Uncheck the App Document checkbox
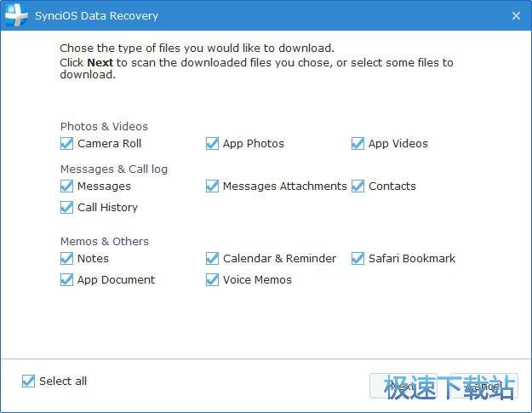Image resolution: width=532 pixels, height=413 pixels. tap(67, 279)
